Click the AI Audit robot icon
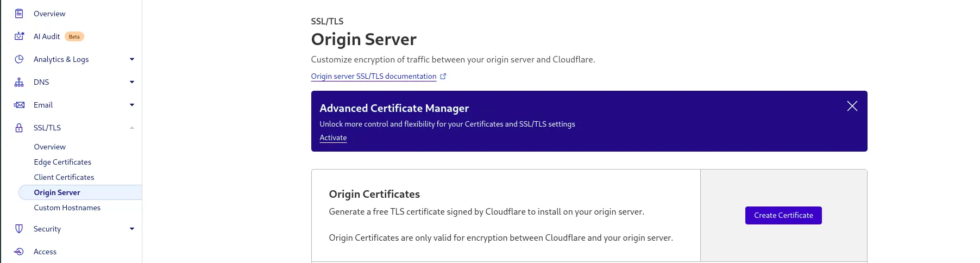The height and width of the screenshot is (263, 980). (x=19, y=36)
